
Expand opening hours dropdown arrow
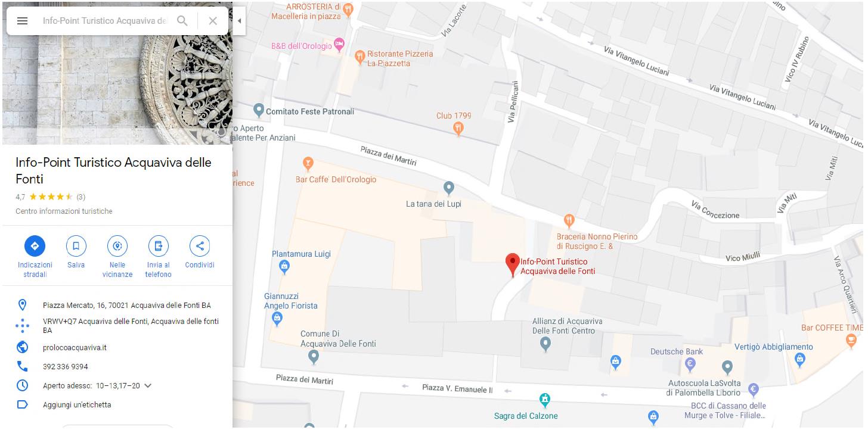click(148, 386)
